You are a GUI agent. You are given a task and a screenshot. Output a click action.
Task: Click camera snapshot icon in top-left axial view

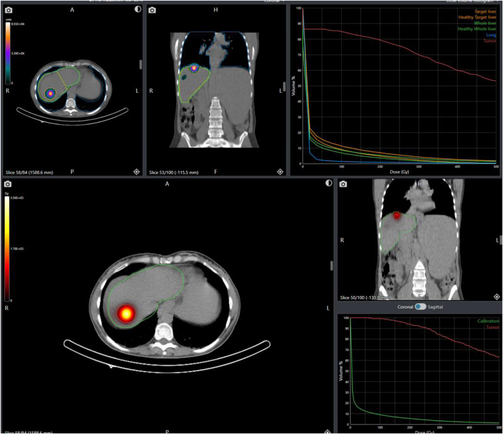9,10
